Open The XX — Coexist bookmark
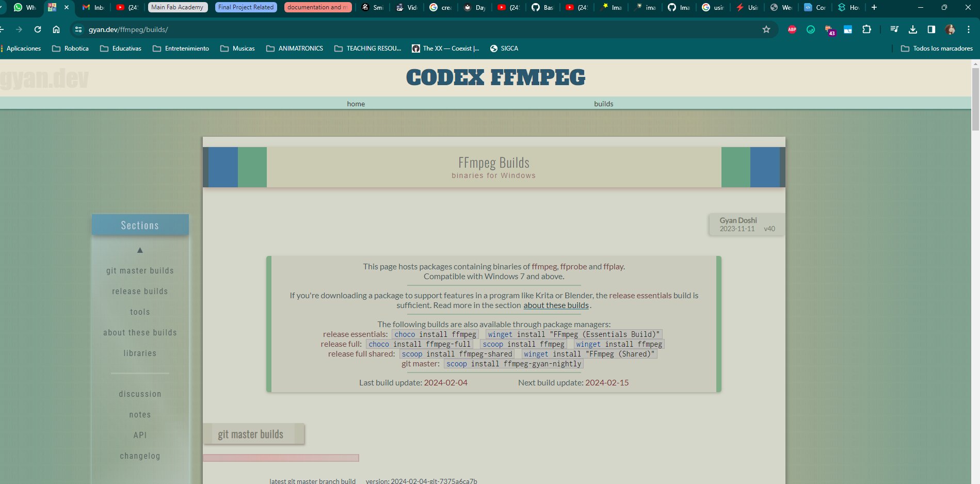980x484 pixels. [x=446, y=49]
